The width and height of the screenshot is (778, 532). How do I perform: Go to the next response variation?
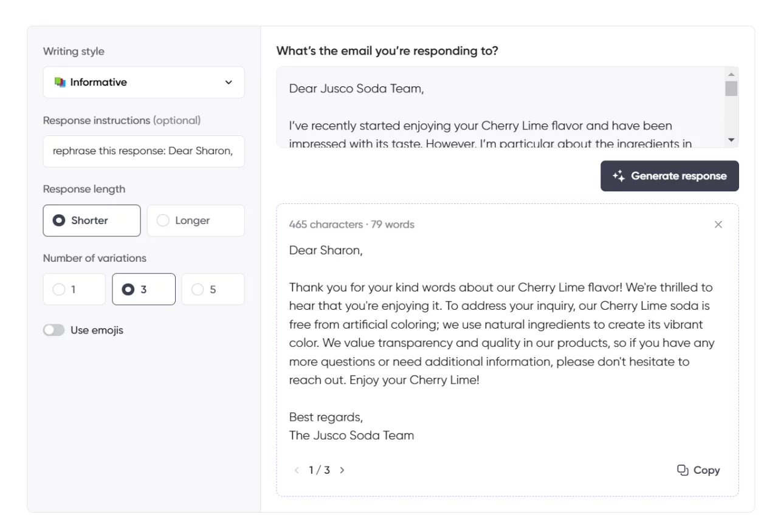(342, 469)
